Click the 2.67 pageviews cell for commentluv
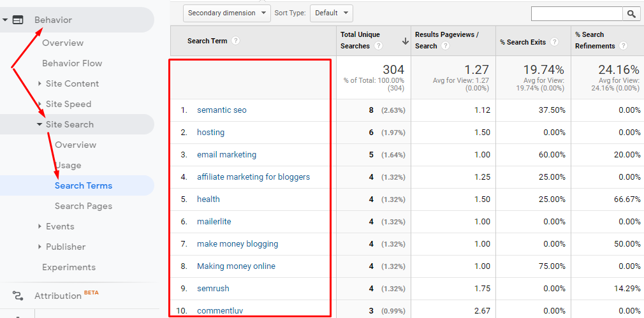644x318 pixels. (x=482, y=310)
